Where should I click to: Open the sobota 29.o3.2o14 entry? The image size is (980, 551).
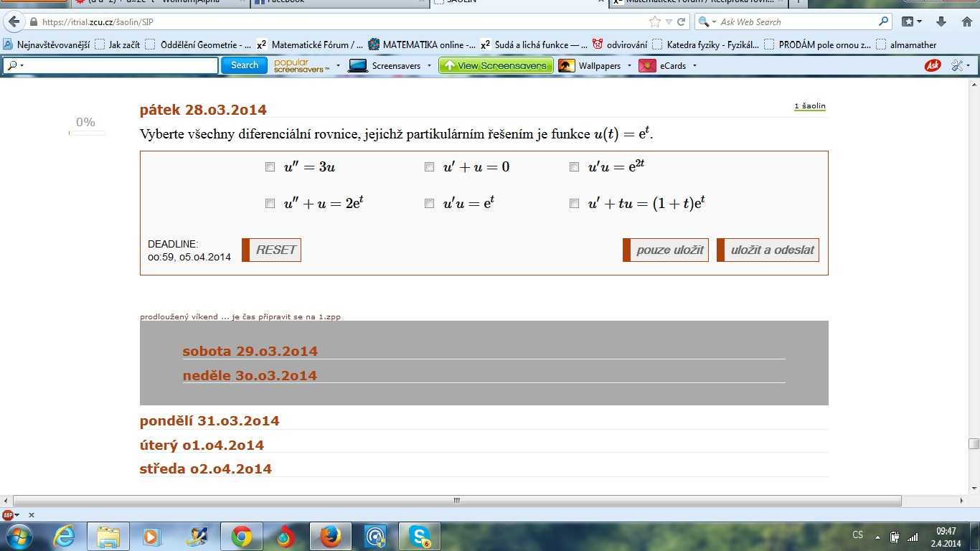[250, 352]
